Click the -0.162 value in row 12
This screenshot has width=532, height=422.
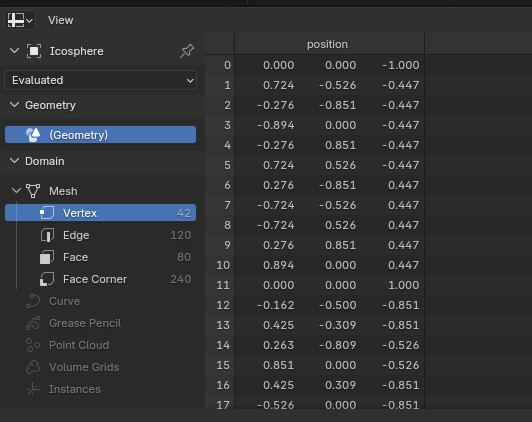(276, 305)
